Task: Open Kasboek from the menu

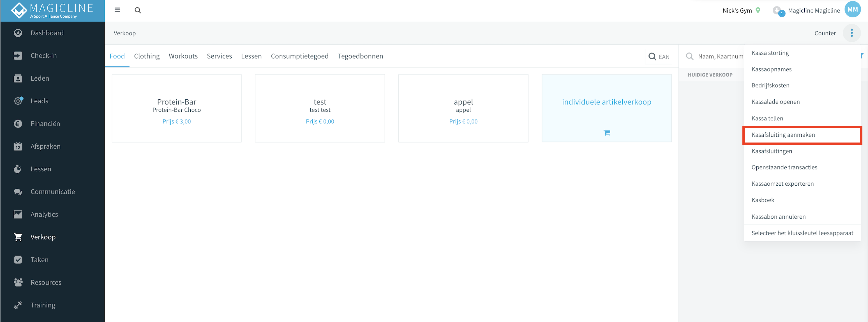Action: click(x=802, y=200)
